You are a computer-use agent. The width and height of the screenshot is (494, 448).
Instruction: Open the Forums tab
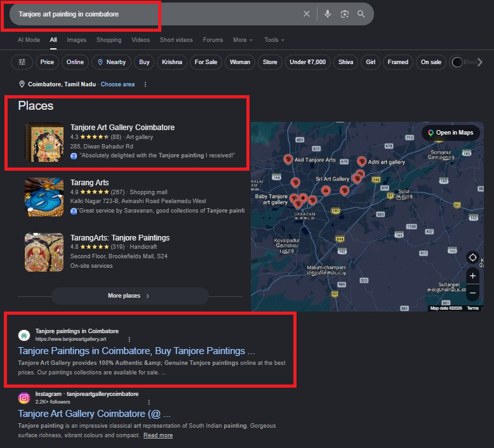(213, 40)
